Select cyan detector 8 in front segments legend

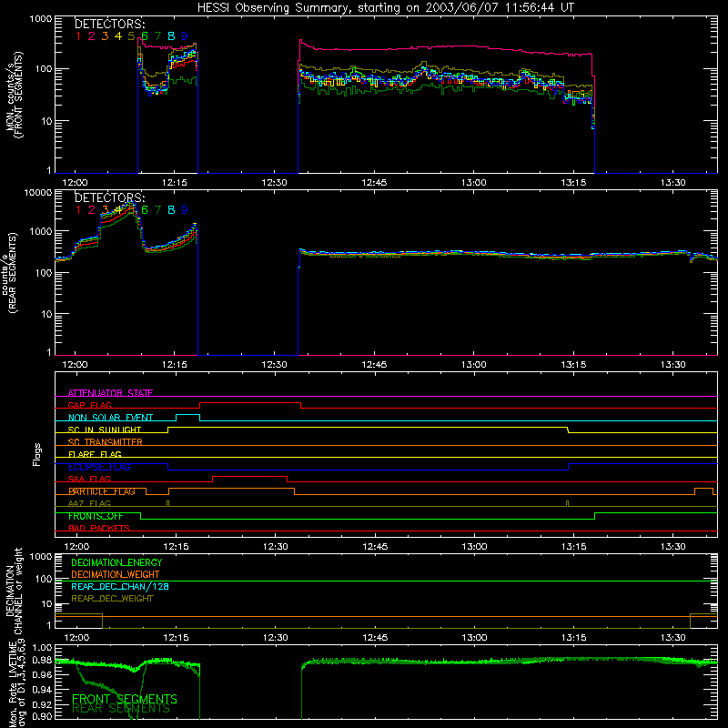point(171,36)
